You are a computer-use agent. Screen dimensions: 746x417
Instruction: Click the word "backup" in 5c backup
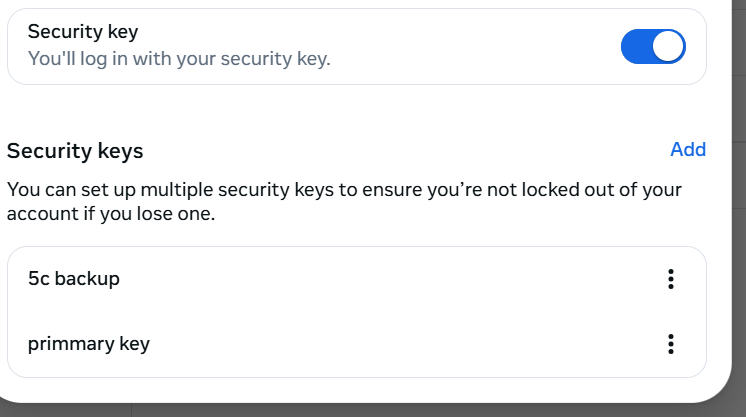pyautogui.click(x=87, y=279)
